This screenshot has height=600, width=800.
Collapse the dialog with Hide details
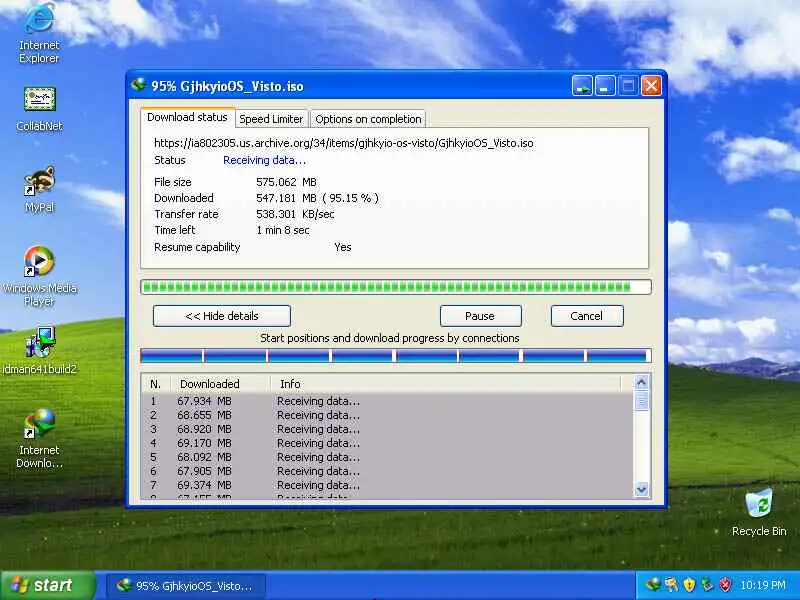tap(222, 316)
